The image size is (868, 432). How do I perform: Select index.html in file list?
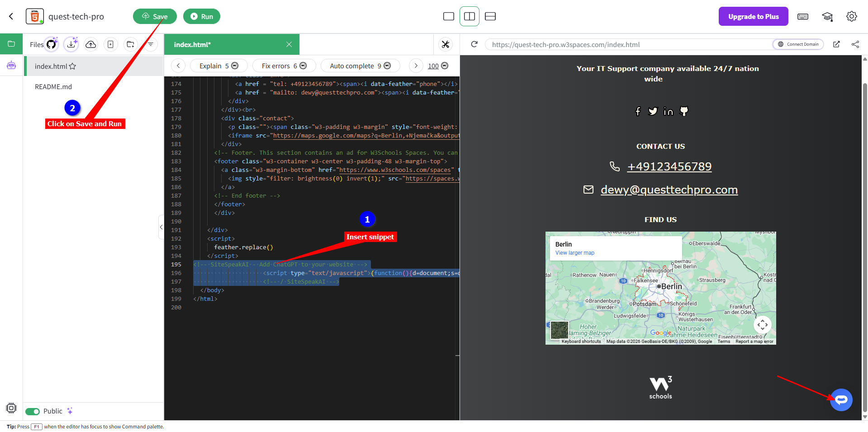pos(94,66)
